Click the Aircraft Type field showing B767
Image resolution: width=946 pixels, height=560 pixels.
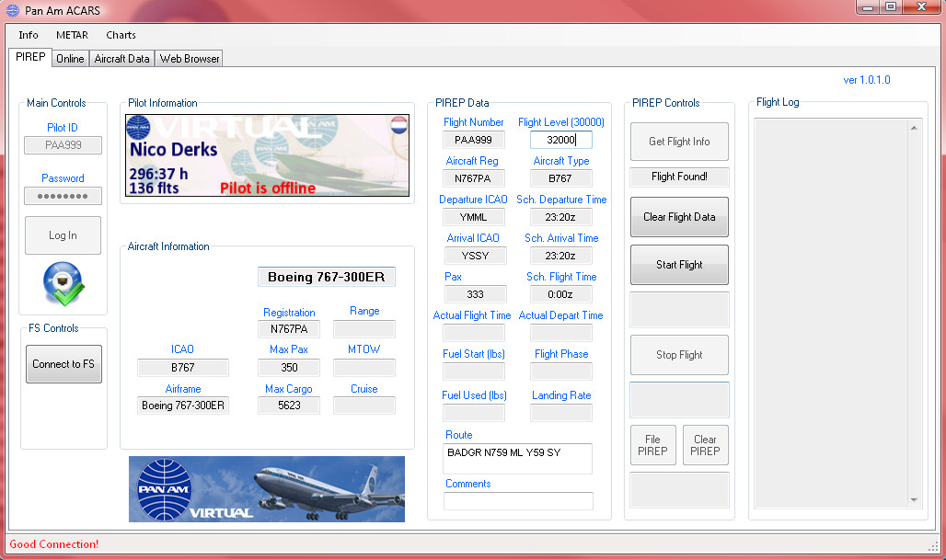561,178
